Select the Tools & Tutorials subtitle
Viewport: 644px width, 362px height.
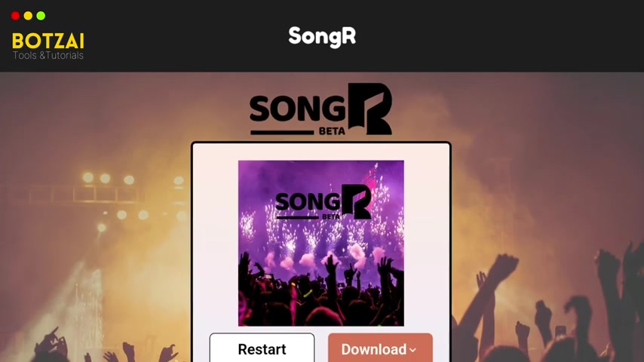point(48,56)
